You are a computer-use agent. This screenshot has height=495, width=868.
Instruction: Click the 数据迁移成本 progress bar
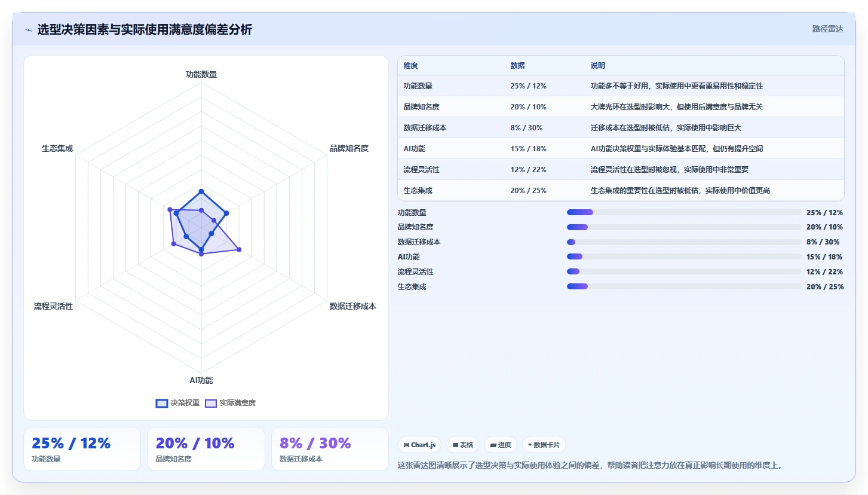684,242
